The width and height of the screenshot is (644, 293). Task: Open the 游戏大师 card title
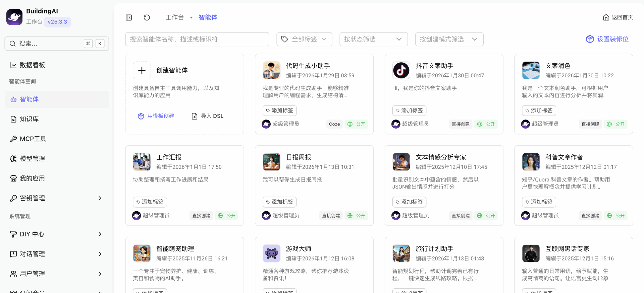coord(299,249)
